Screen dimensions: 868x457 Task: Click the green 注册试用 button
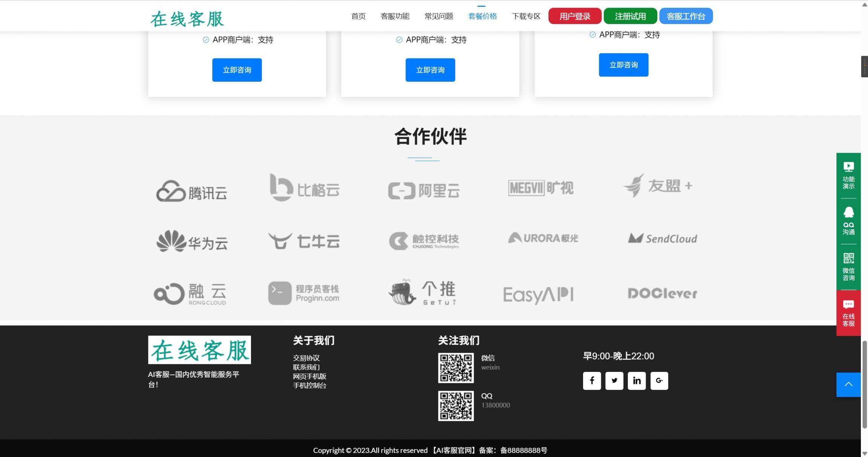coord(629,16)
